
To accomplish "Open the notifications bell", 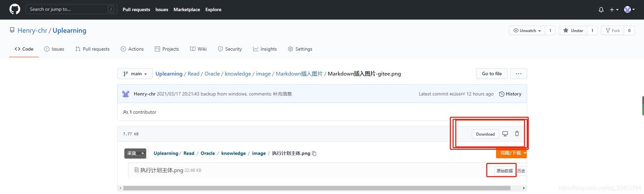I will [x=601, y=10].
